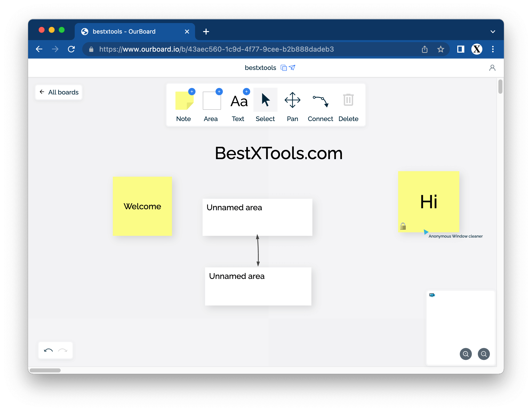Toggle lock on Hi note
The image size is (532, 411).
(x=403, y=226)
